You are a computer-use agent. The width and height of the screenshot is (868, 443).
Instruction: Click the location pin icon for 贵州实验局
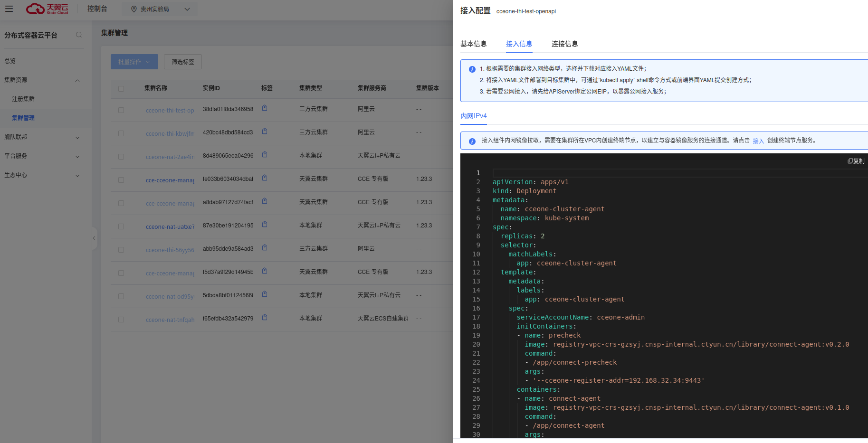[x=134, y=9]
